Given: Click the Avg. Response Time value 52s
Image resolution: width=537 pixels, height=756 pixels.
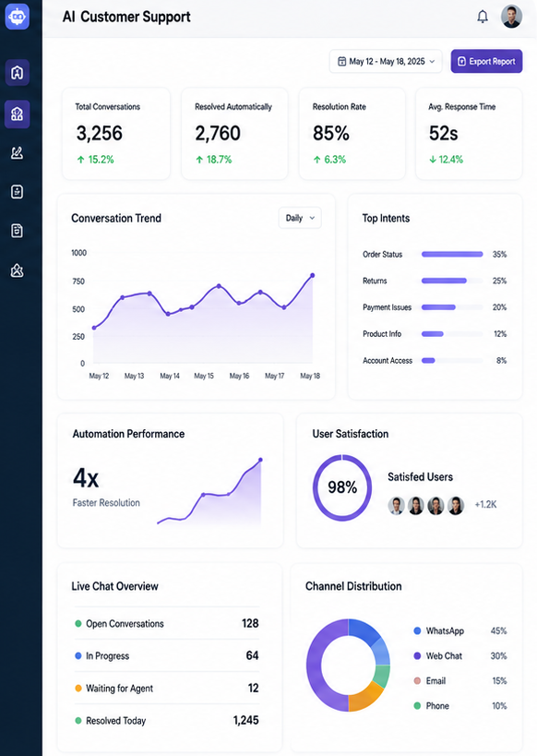Looking at the screenshot, I should pos(444,134).
